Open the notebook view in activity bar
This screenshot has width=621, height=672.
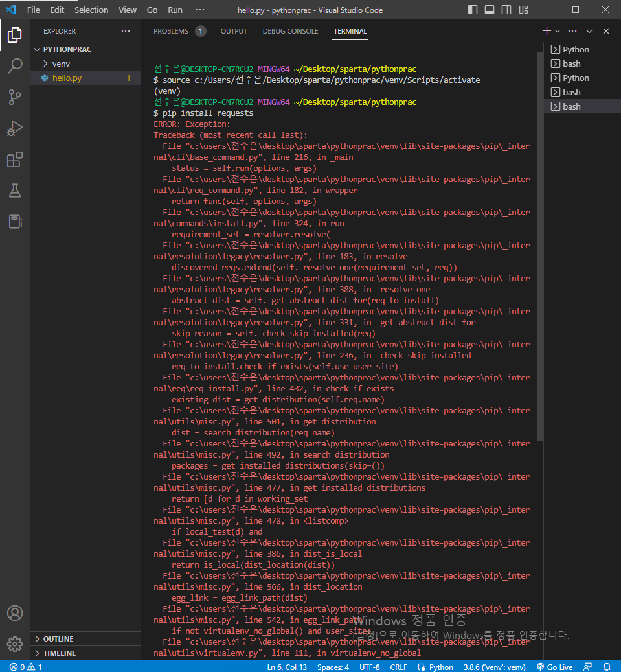[x=15, y=222]
